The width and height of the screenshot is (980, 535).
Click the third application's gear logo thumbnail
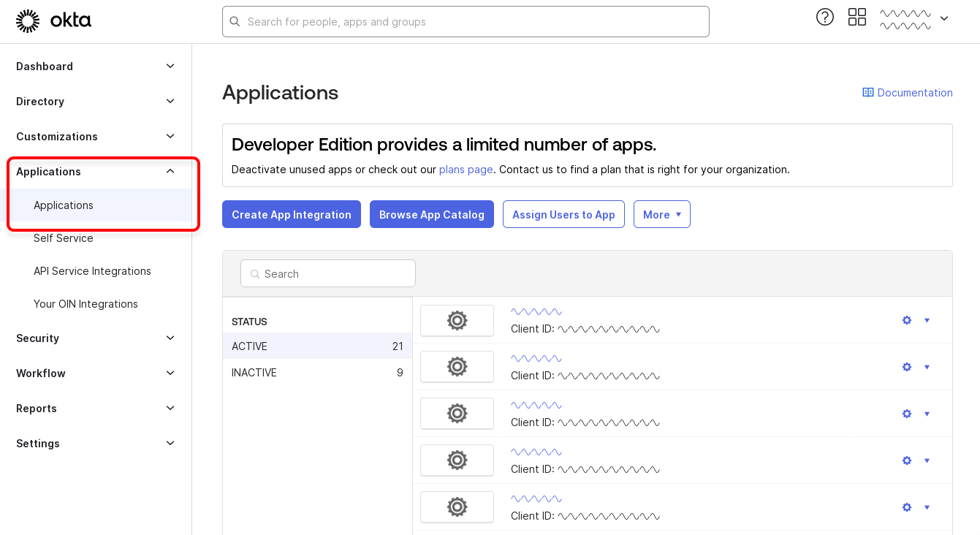457,414
